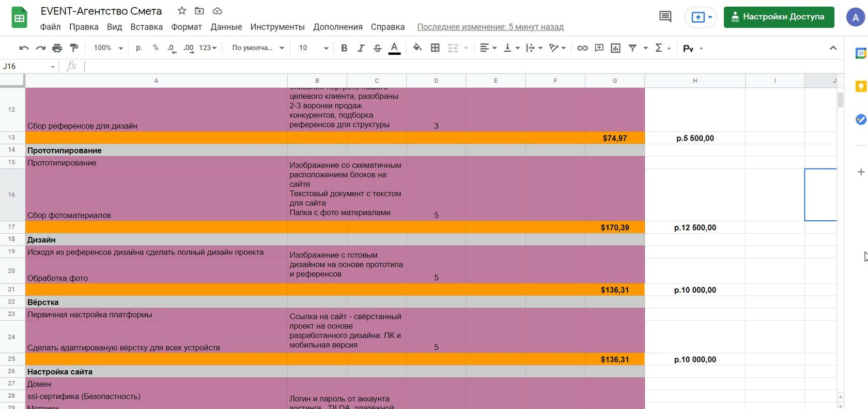Image resolution: width=868 pixels, height=409 pixels.
Task: Open the Данные menu
Action: [x=226, y=27]
